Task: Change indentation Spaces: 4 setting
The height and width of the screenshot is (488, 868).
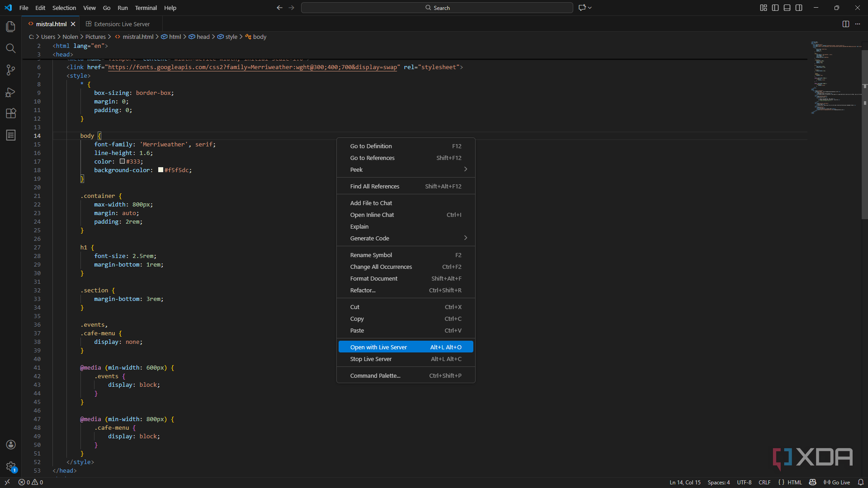Action: [x=719, y=482]
